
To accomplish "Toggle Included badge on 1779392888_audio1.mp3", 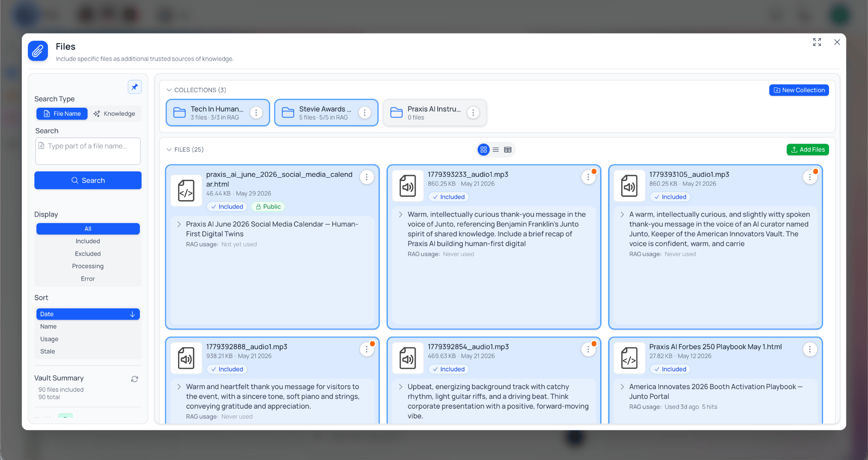I will point(227,369).
